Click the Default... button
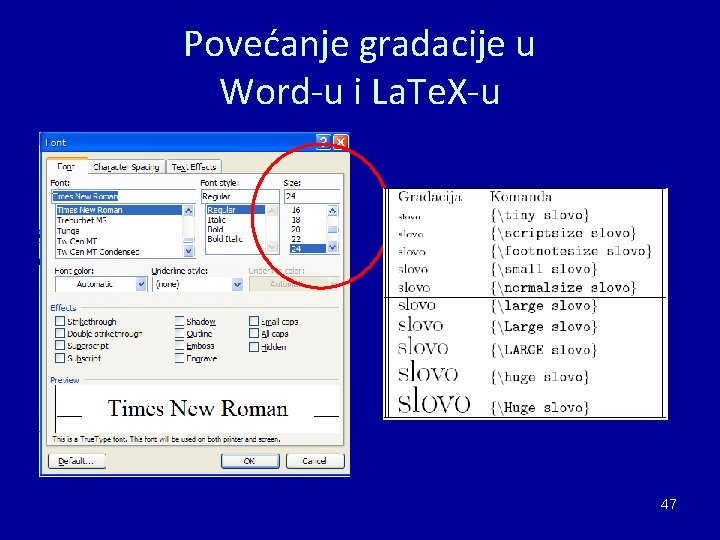 pyautogui.click(x=77, y=461)
